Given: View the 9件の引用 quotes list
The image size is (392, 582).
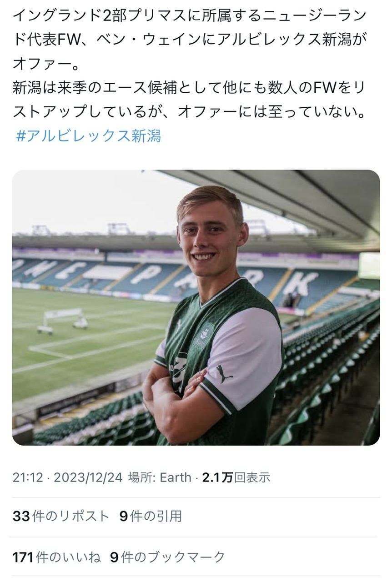Looking at the screenshot, I should [151, 516].
